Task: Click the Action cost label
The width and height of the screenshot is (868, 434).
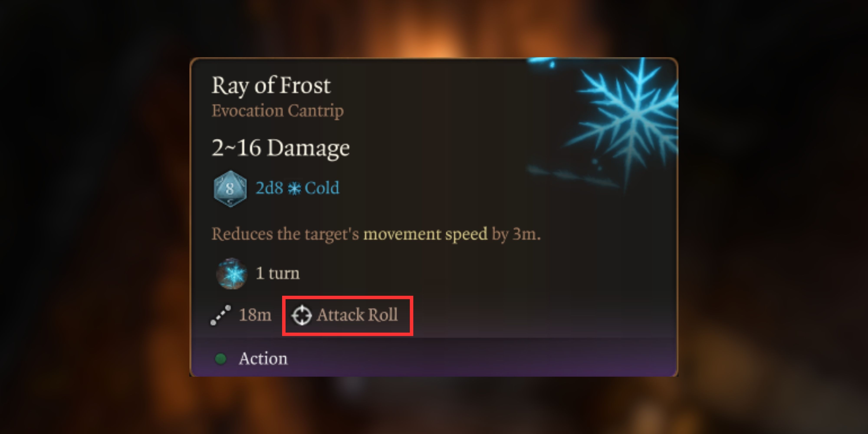Action: click(263, 358)
